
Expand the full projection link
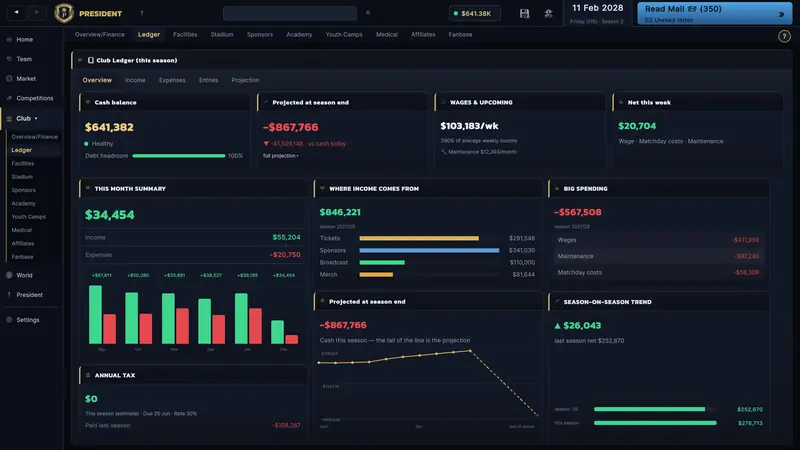281,156
